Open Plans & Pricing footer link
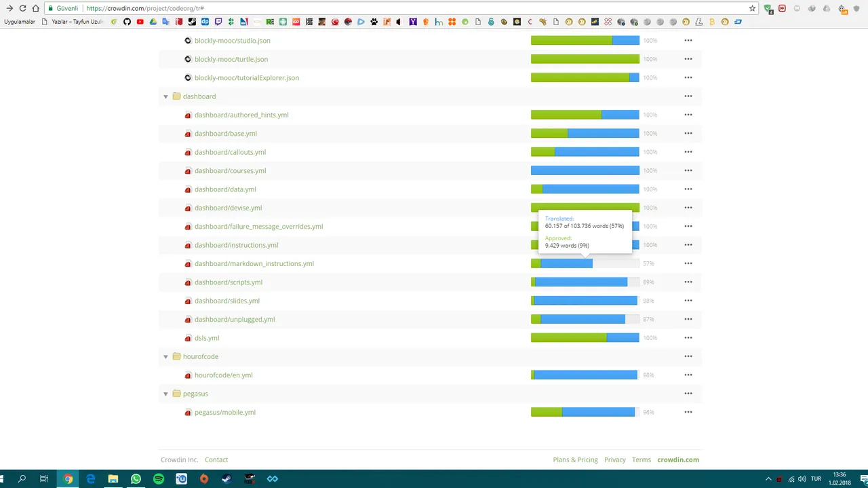The width and height of the screenshot is (868, 488). click(575, 459)
